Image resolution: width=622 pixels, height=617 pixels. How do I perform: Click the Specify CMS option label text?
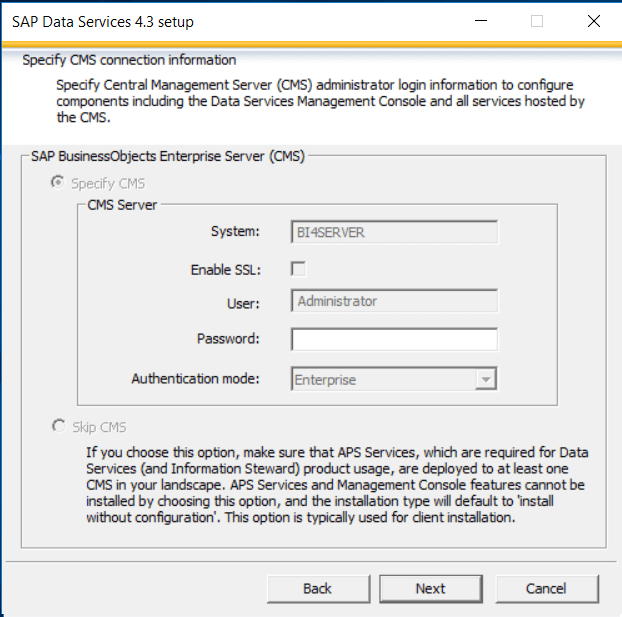coord(108,184)
